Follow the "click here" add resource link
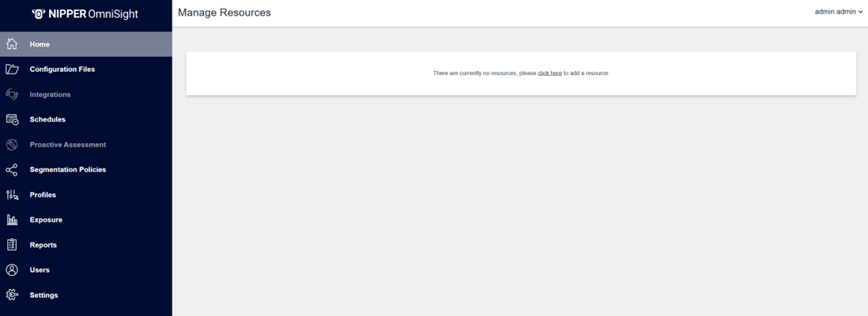 (549, 73)
